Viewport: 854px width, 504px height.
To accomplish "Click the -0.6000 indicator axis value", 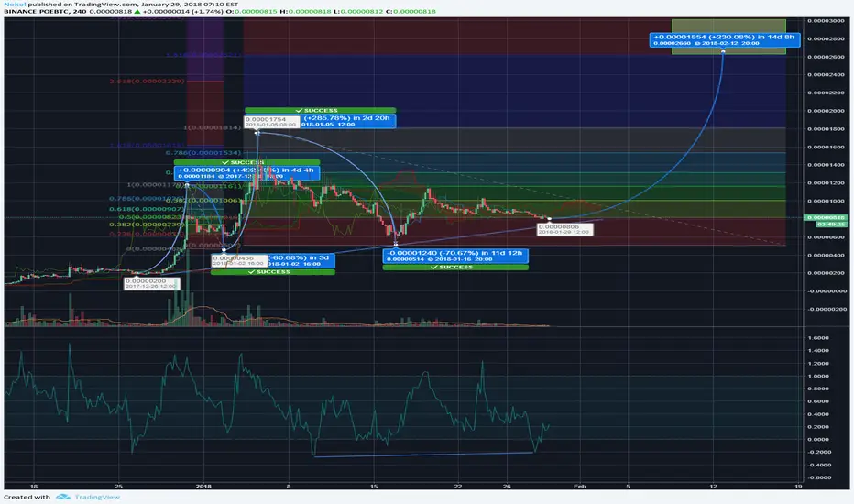I will pos(817,477).
